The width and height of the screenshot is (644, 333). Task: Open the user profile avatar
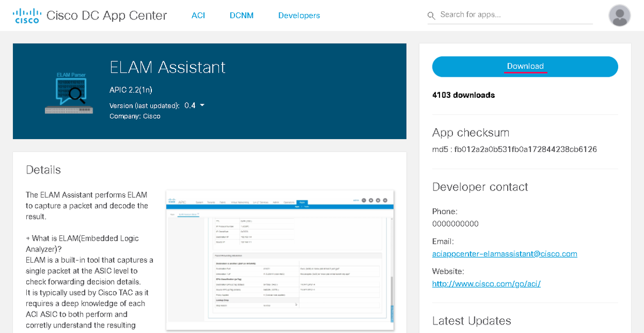pos(619,16)
